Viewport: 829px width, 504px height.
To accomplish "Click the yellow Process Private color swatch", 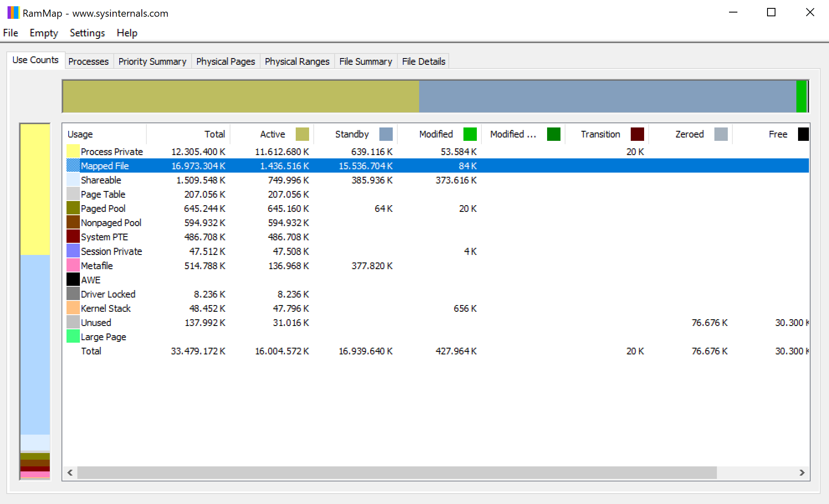I will click(73, 151).
